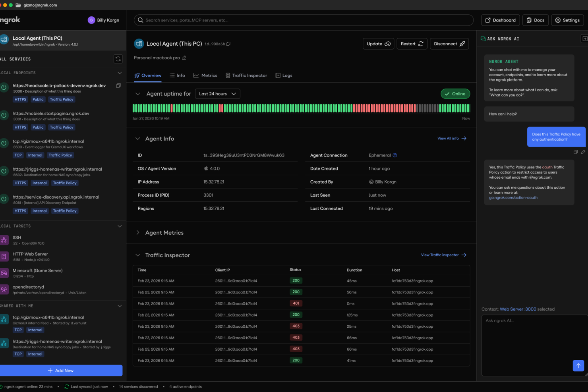Copy the sent chat message
588x392 pixels.
(575, 152)
